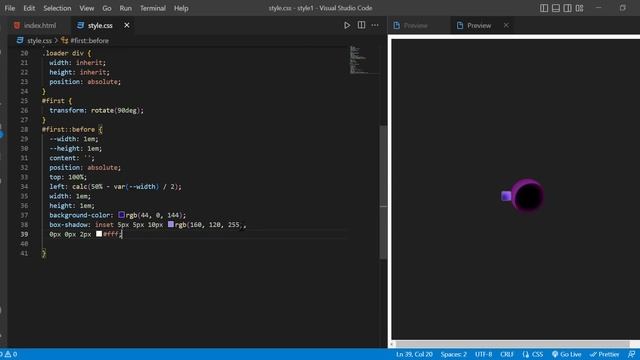Open the View menu
Image resolution: width=640 pixels, height=360 pixels.
pyautogui.click(x=87, y=8)
